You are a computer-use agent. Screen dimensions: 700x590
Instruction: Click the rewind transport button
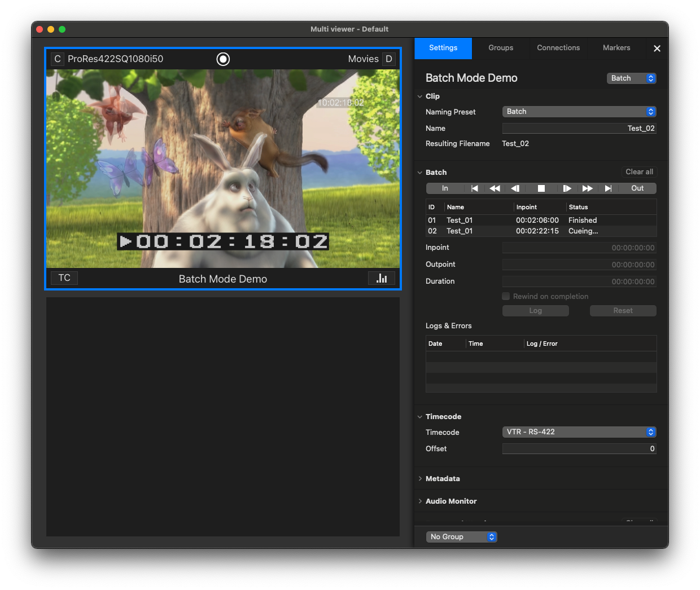[495, 188]
